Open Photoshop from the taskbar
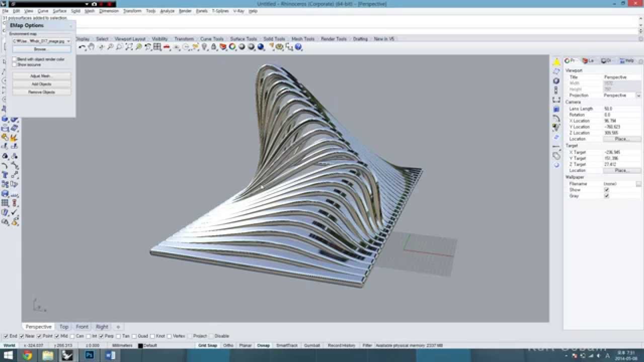 tap(90, 355)
